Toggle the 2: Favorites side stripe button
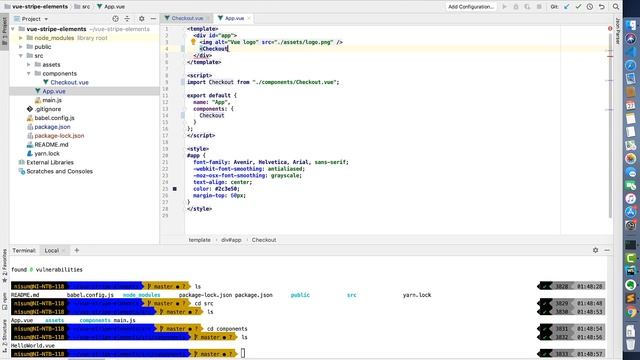This screenshot has width=640, height=360. point(4,266)
